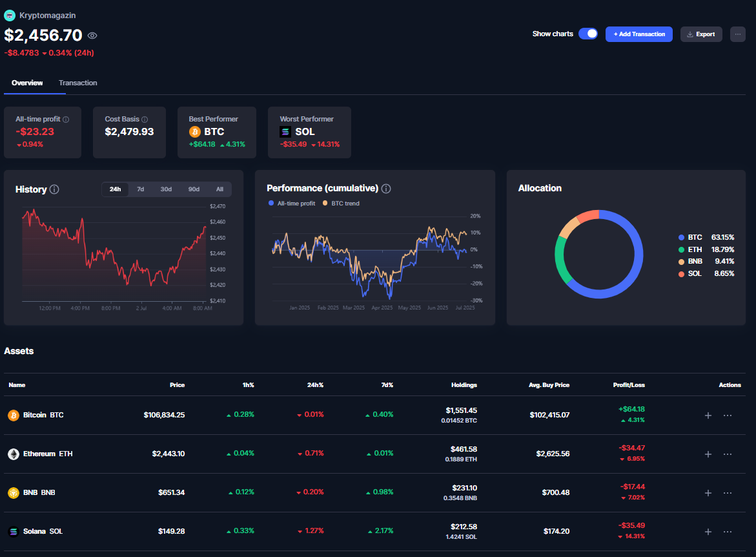Open the portfolio more-options menu

pos(738,34)
